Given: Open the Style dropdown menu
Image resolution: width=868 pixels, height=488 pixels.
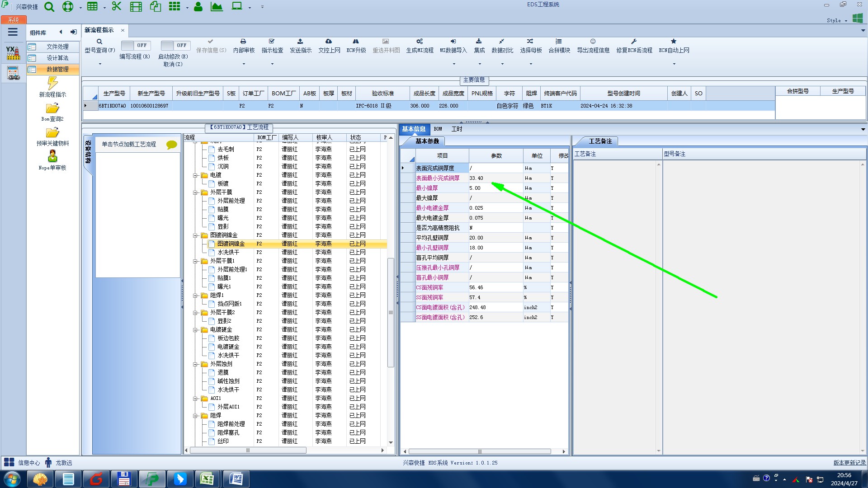Looking at the screenshot, I should point(836,20).
